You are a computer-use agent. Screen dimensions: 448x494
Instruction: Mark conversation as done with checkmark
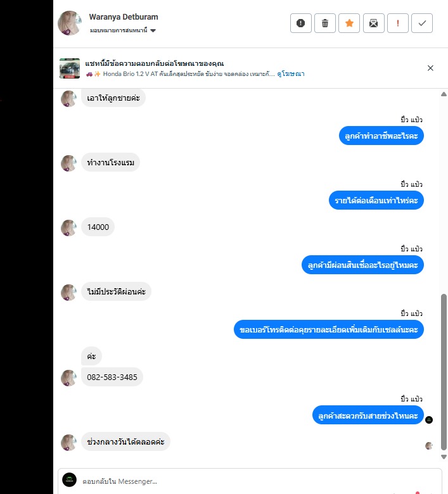tap(422, 23)
